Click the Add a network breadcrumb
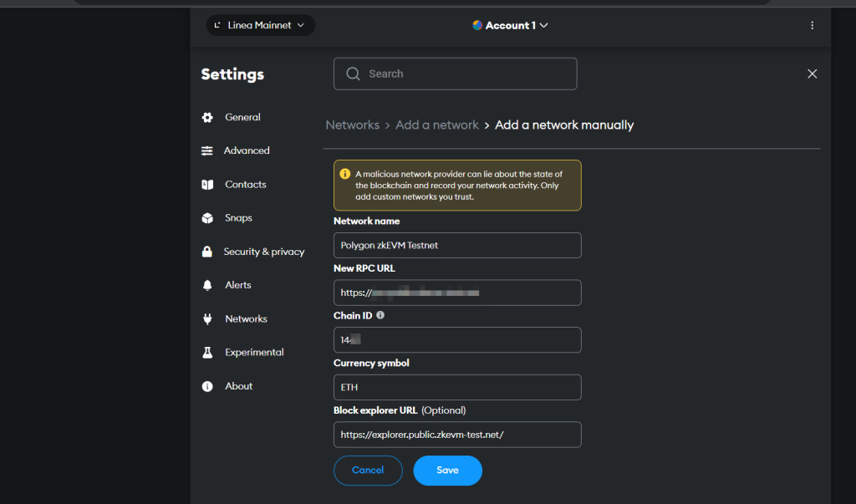This screenshot has height=504, width=856. click(x=436, y=125)
